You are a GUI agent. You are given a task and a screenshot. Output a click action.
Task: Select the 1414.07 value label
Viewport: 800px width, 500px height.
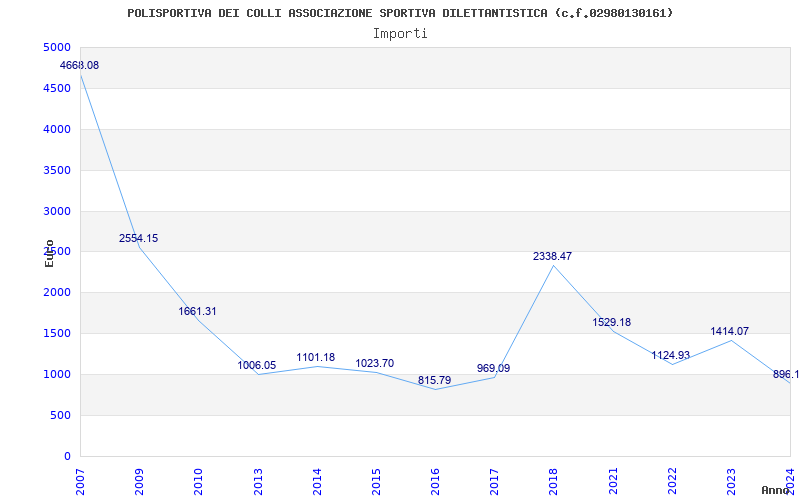729,332
